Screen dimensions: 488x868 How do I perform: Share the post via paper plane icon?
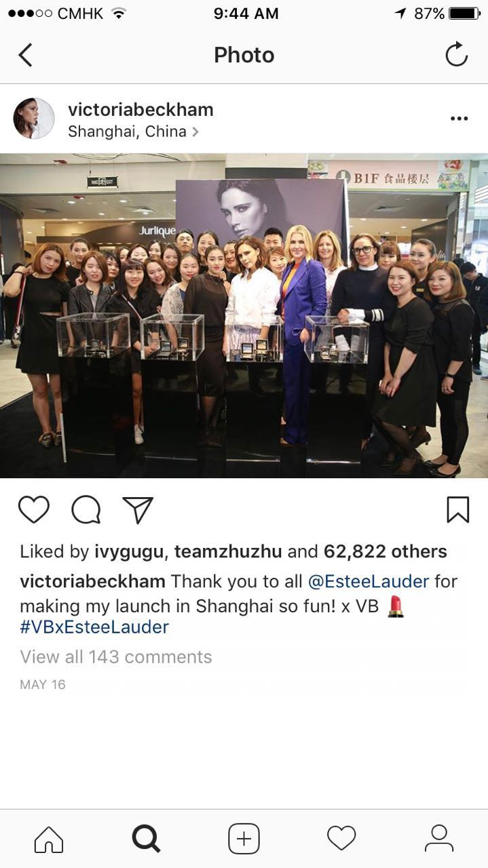138,509
